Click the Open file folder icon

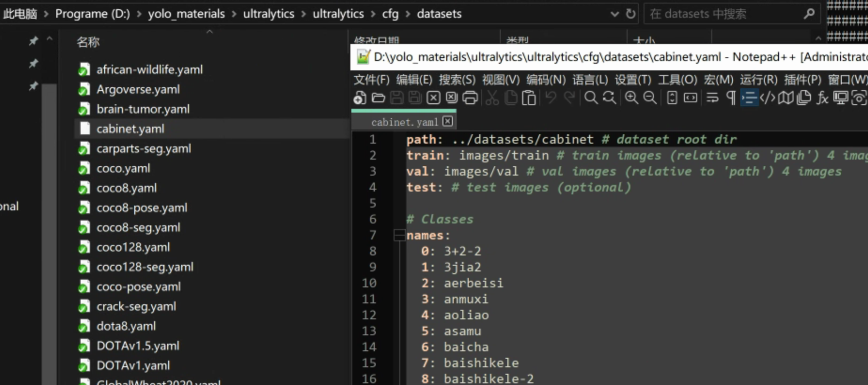click(378, 98)
